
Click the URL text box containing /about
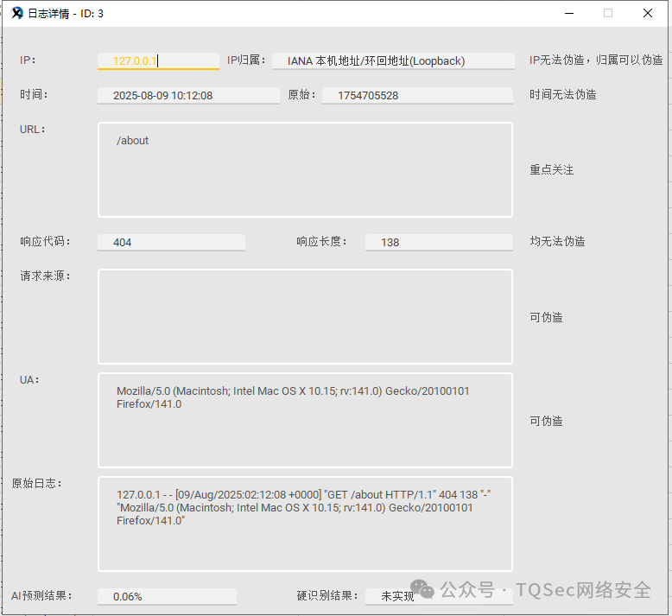click(x=305, y=169)
